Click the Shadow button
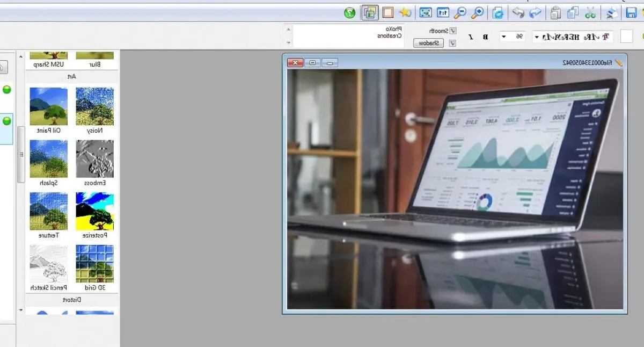This screenshot has width=644, height=347. [428, 43]
